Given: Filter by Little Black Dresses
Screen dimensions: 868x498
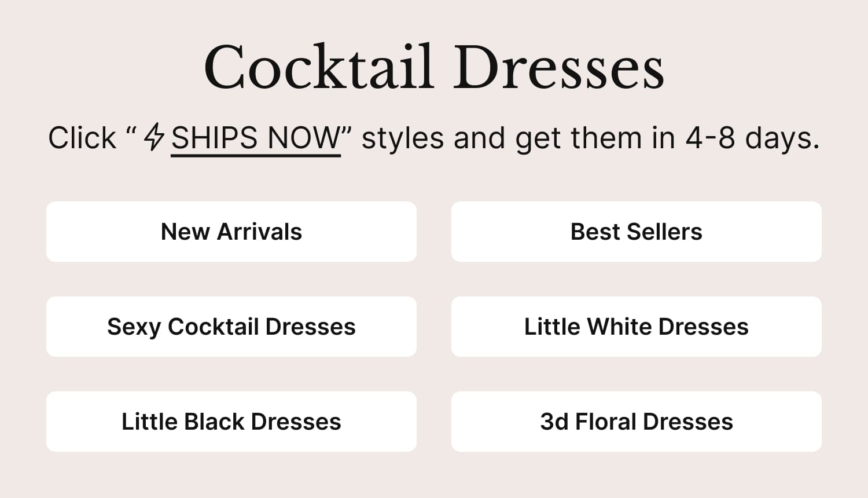Looking at the screenshot, I should point(231,422).
